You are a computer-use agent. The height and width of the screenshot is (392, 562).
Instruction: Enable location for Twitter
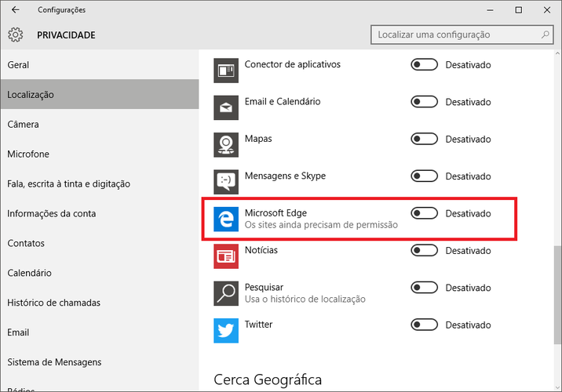coord(424,325)
